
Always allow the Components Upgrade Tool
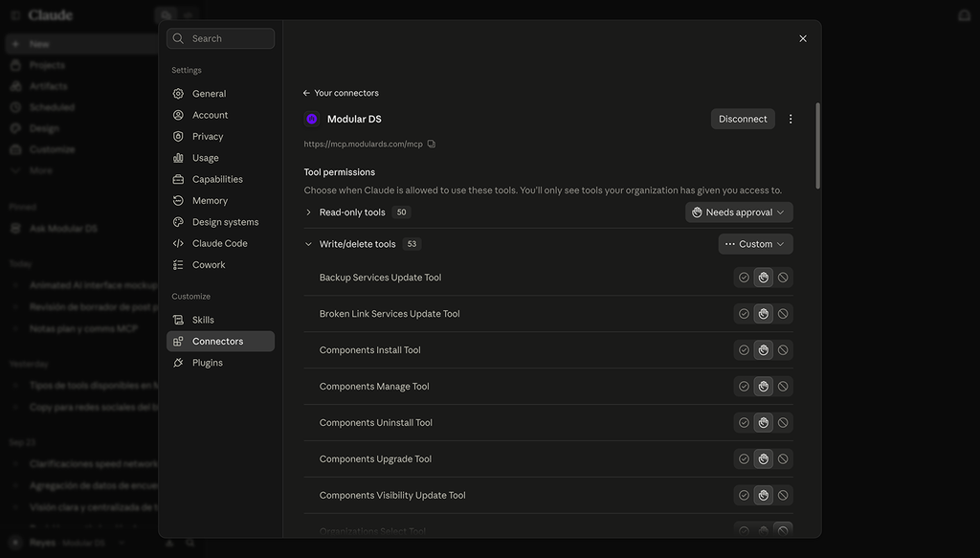[x=744, y=458]
